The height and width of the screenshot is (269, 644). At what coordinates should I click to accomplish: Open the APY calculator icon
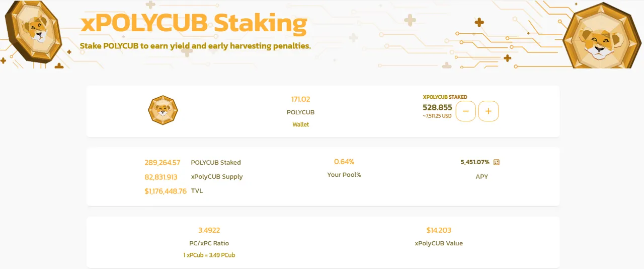(x=497, y=162)
